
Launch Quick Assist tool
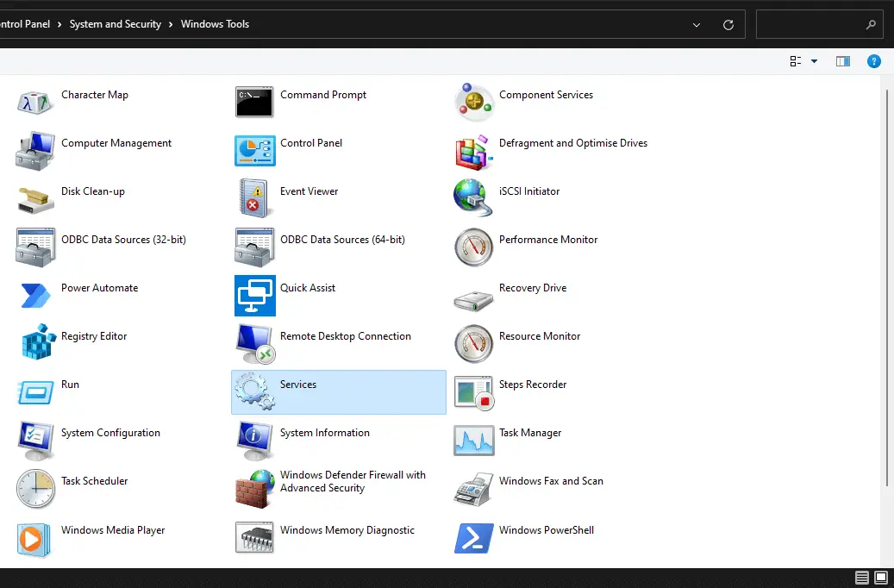(x=254, y=295)
